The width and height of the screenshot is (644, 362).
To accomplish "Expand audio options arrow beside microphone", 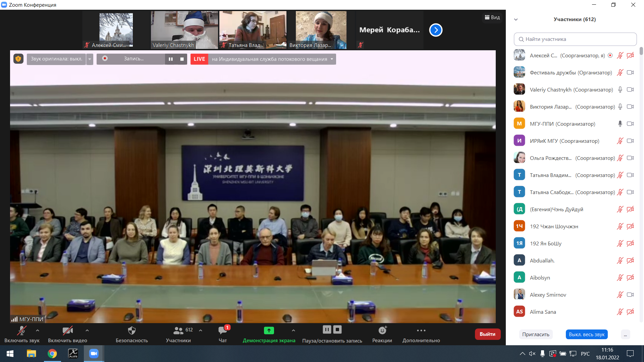I will point(38,330).
